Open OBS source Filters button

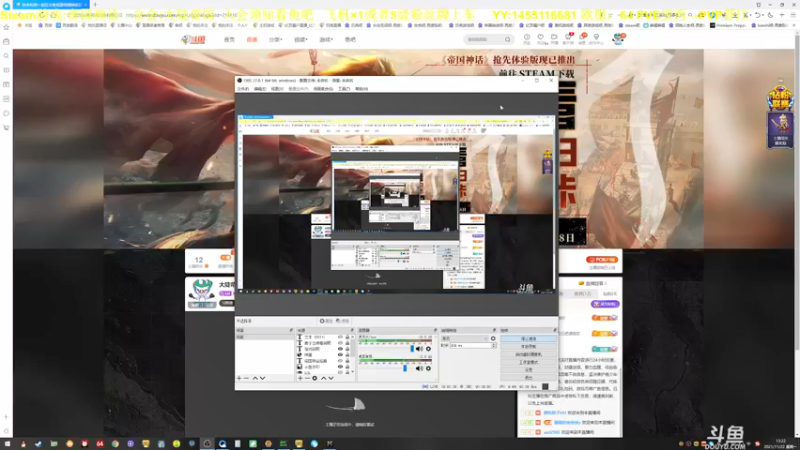[x=343, y=321]
